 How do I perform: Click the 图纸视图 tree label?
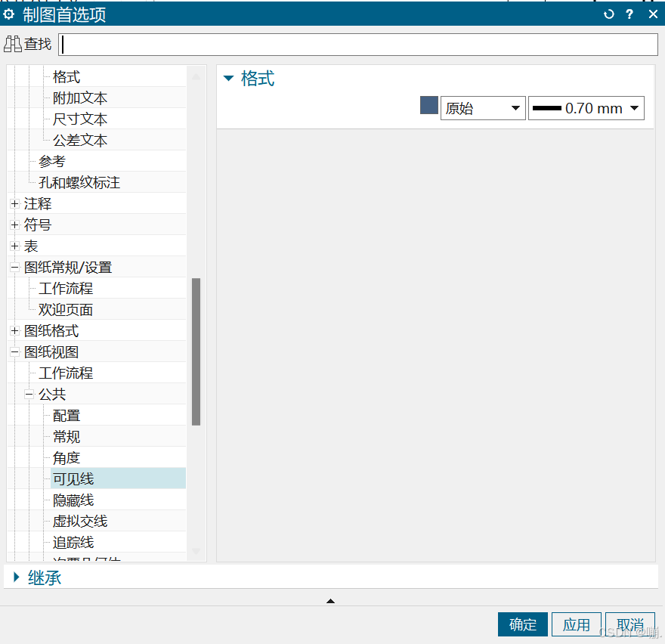point(51,352)
